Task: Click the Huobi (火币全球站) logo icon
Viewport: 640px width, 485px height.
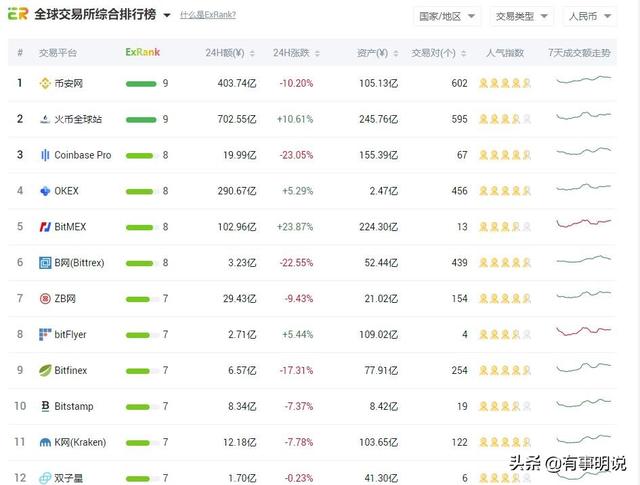Action: (45, 119)
